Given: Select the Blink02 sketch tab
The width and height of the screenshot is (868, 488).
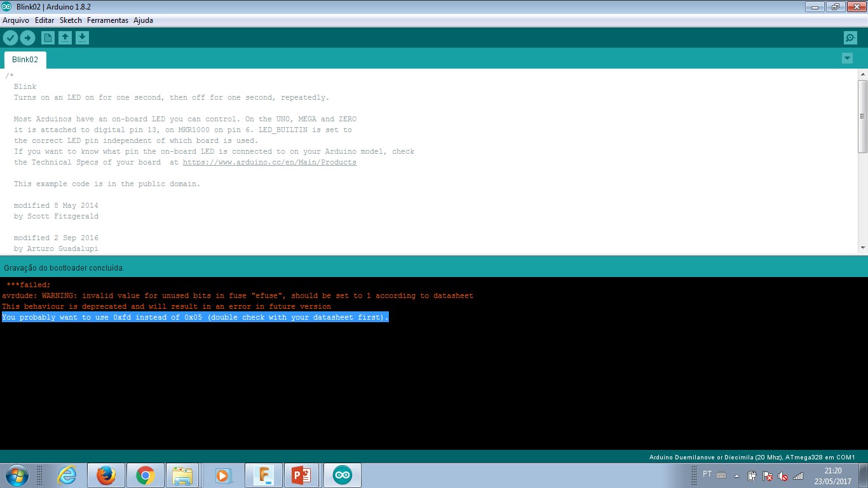Looking at the screenshot, I should tap(25, 60).
